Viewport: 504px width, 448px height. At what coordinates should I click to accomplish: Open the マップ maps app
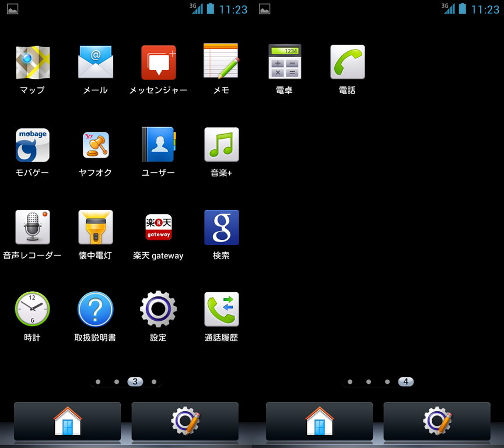[x=33, y=62]
